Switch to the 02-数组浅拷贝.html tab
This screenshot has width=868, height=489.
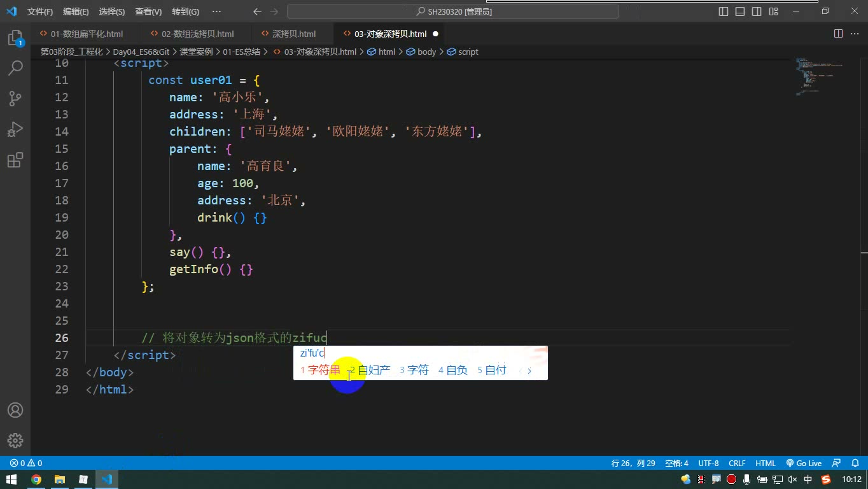(x=197, y=34)
